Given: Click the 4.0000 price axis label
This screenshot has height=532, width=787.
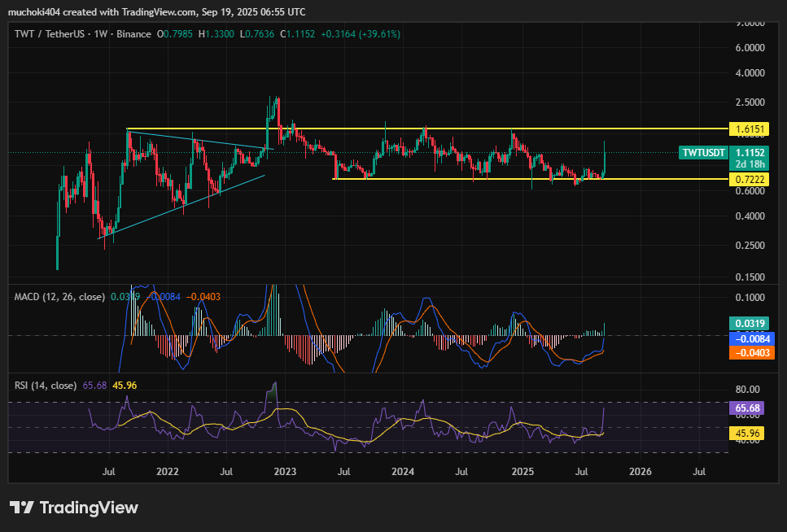Looking at the screenshot, I should pyautogui.click(x=750, y=72).
